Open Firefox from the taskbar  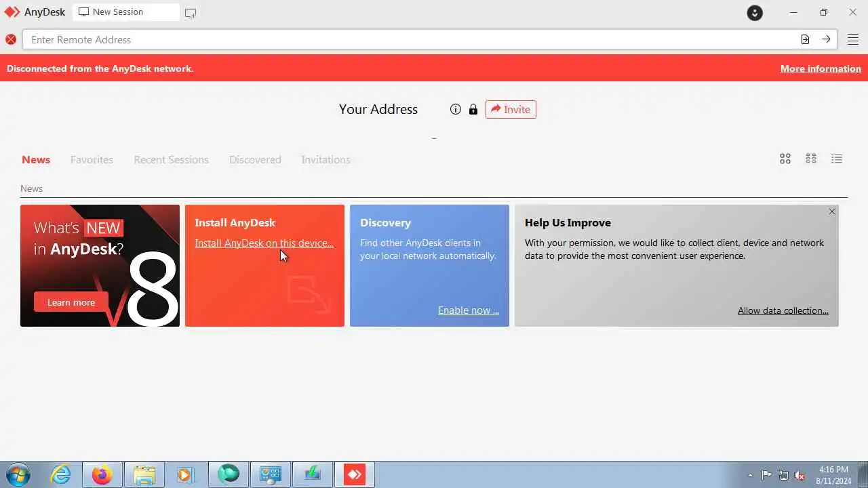pos(102,474)
